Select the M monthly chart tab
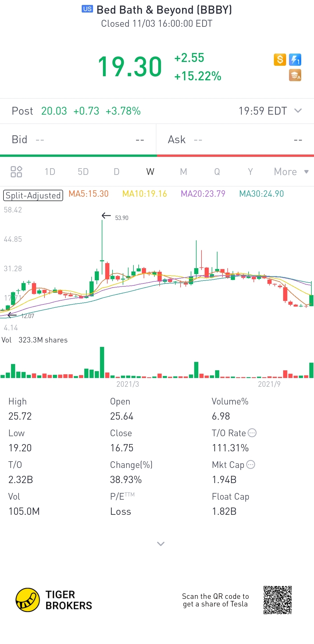Viewport: 314px width, 644px height. coord(183,172)
